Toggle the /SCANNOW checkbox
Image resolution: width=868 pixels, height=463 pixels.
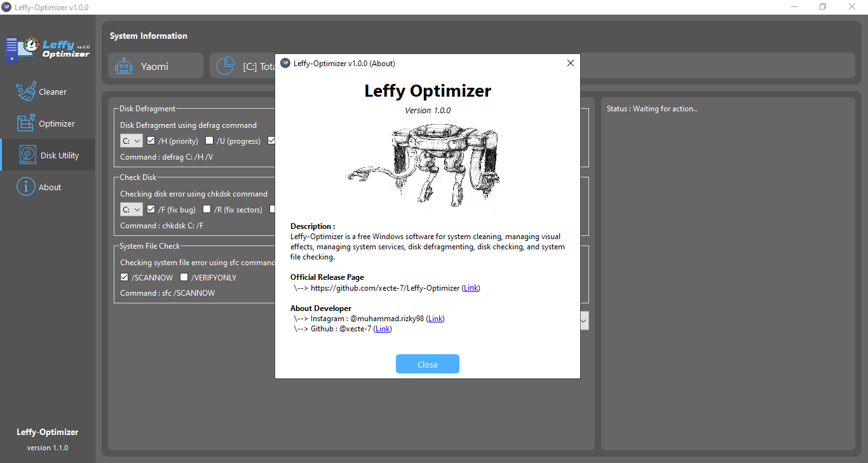[x=125, y=277]
